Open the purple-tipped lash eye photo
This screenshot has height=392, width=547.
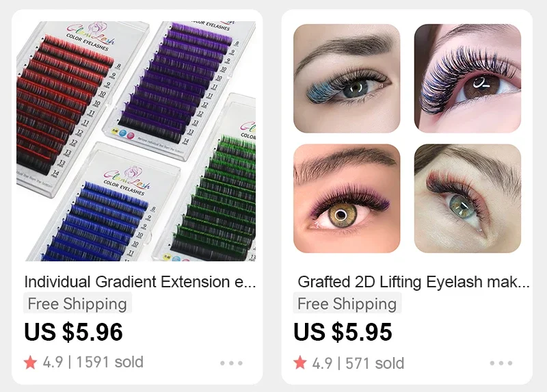point(347,198)
